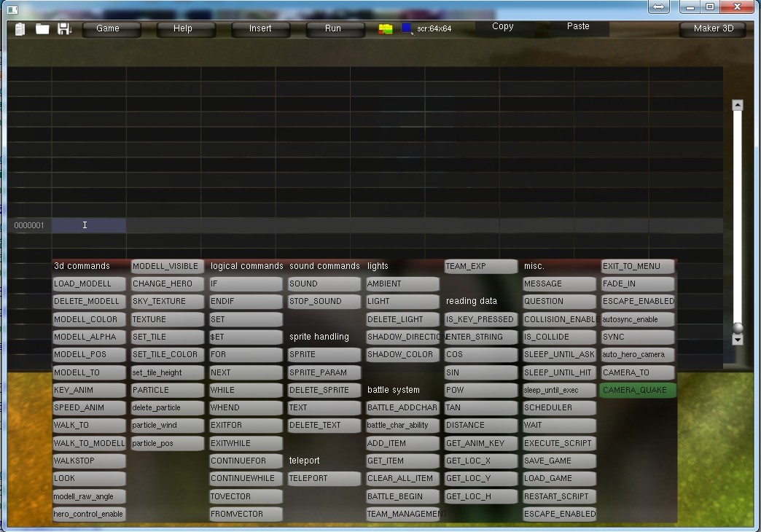This screenshot has width=761, height=532.
Task: Open the Game menu
Action: (x=112, y=28)
